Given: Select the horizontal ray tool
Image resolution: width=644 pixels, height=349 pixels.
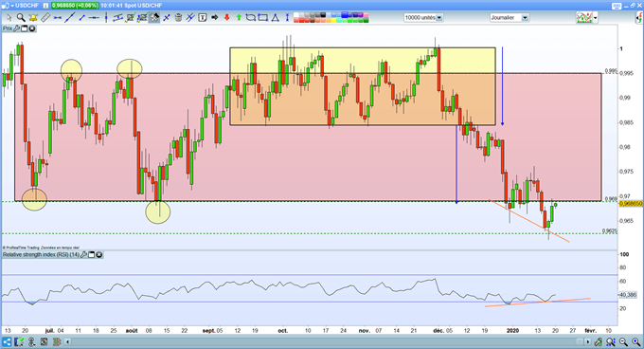Looking at the screenshot, I should (94, 18).
